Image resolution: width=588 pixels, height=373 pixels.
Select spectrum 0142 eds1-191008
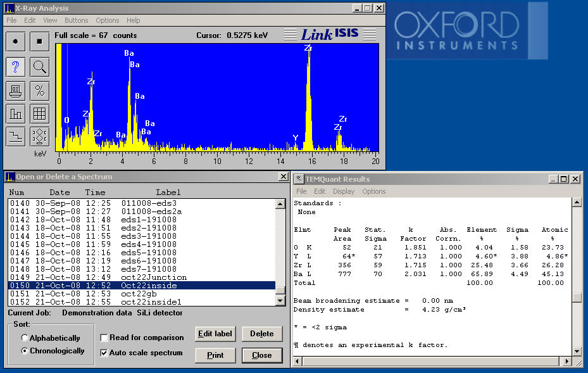pyautogui.click(x=142, y=220)
